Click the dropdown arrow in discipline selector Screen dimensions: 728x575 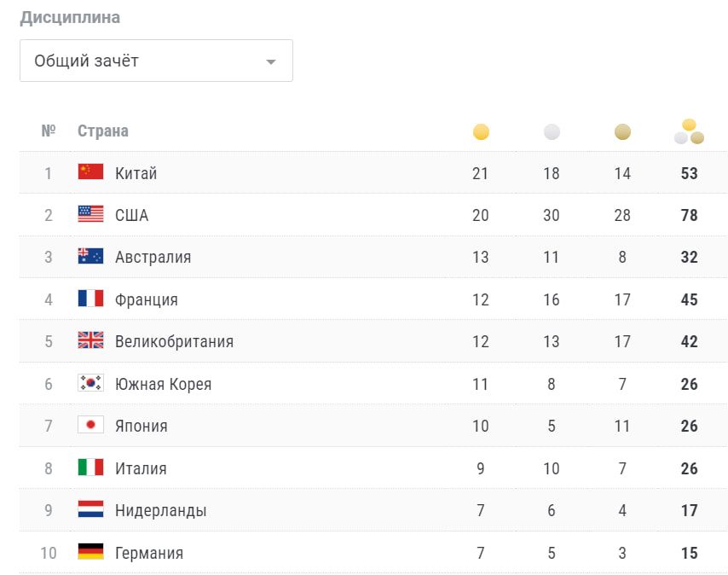[271, 61]
